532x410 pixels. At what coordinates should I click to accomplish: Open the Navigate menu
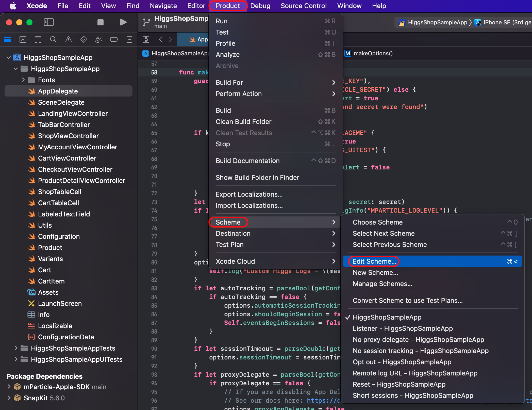[163, 6]
